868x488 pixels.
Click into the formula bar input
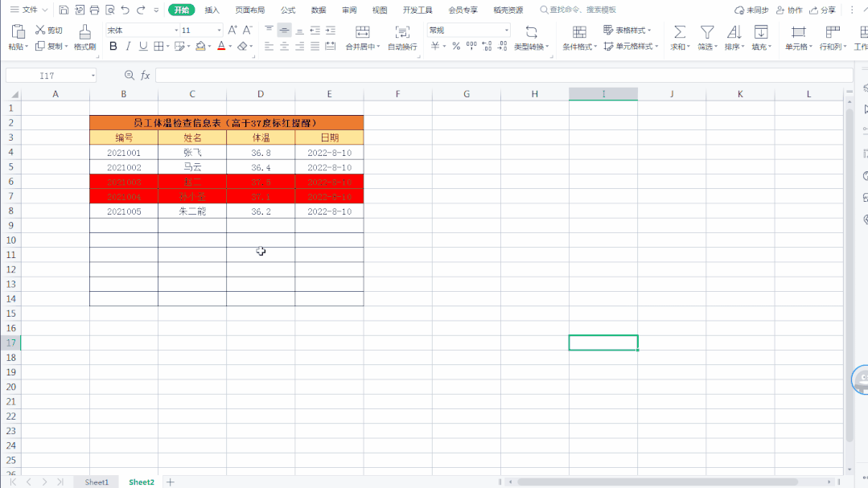tap(504, 76)
